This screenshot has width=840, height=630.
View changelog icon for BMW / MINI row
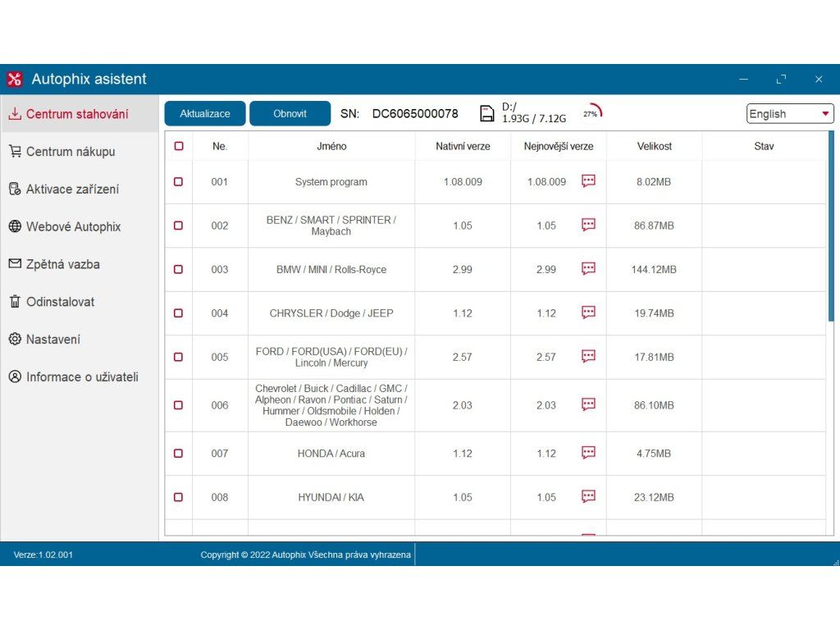(x=588, y=269)
